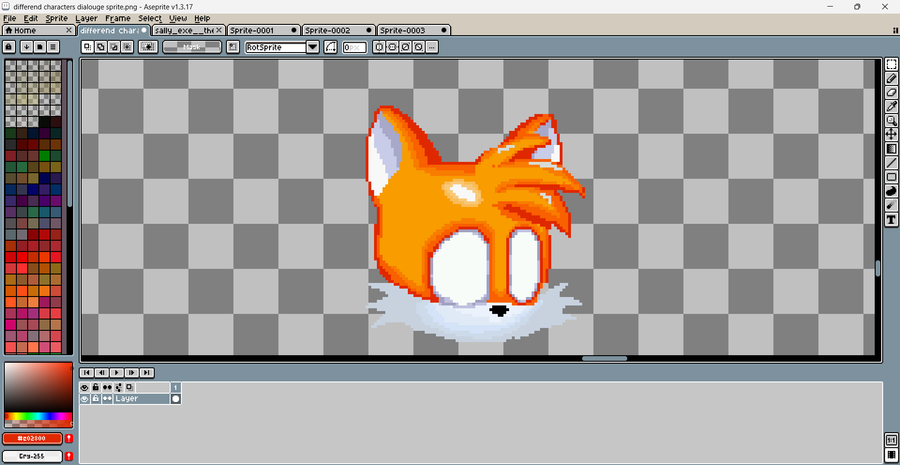This screenshot has height=465, width=900.
Task: Open the RotSprite algorithm dropdown
Action: tap(313, 47)
